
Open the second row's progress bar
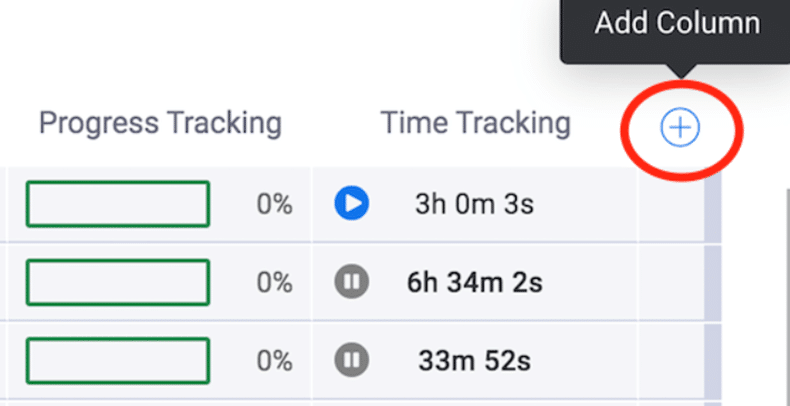118,282
